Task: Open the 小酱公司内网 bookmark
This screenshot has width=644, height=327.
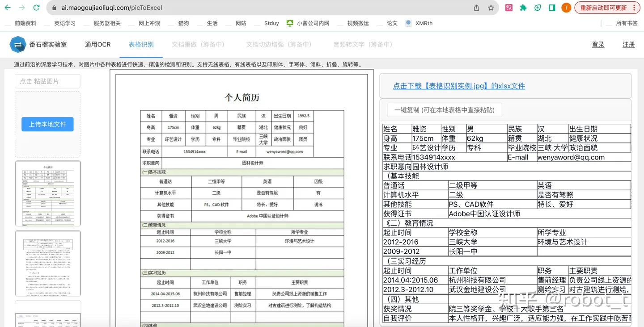Action: point(308,23)
